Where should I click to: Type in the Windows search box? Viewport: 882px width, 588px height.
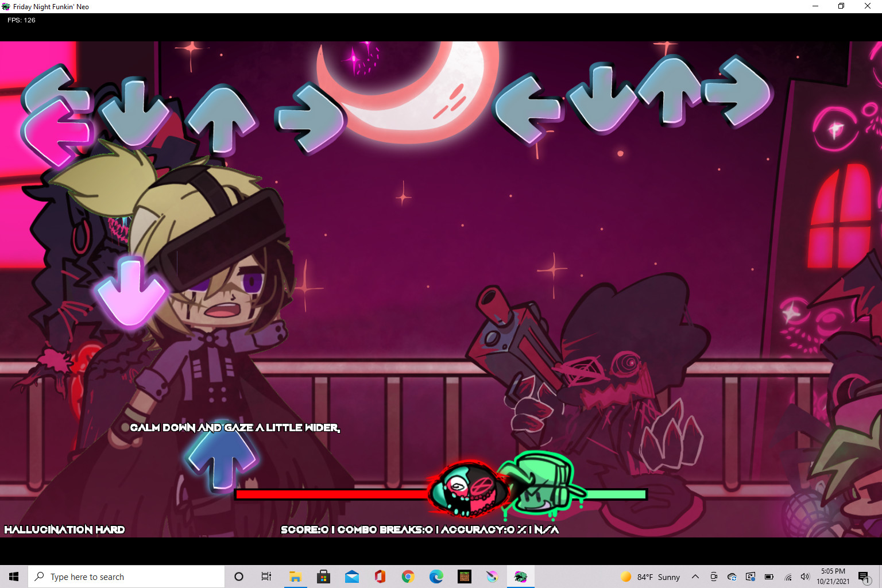tap(126, 577)
